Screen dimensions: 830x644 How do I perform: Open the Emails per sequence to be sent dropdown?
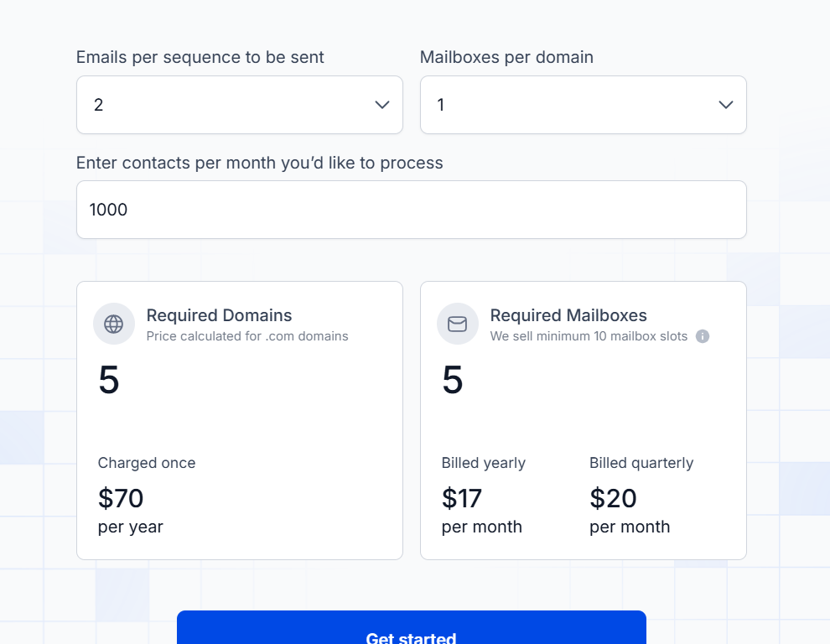pyautogui.click(x=240, y=105)
